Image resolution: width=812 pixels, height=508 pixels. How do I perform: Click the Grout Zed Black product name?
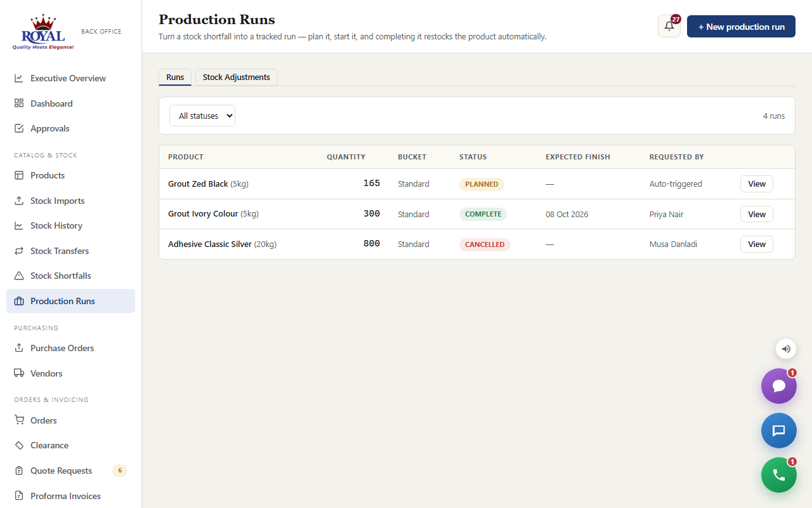point(198,184)
